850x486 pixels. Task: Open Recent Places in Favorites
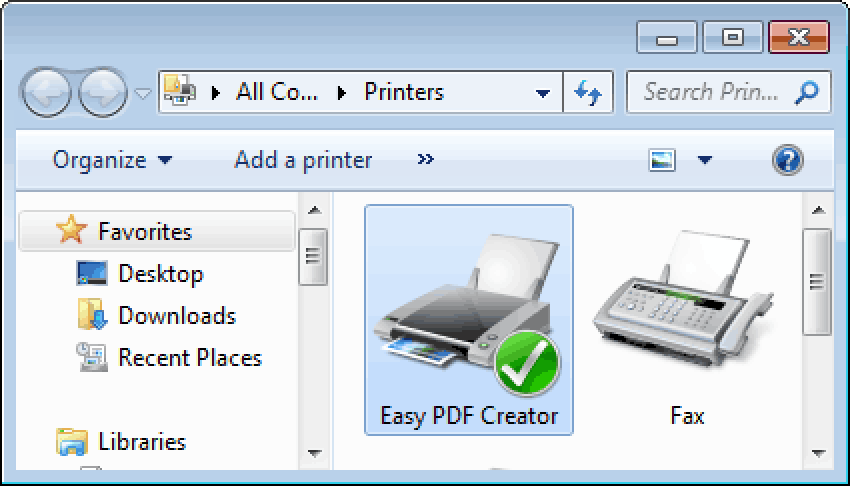pos(190,358)
